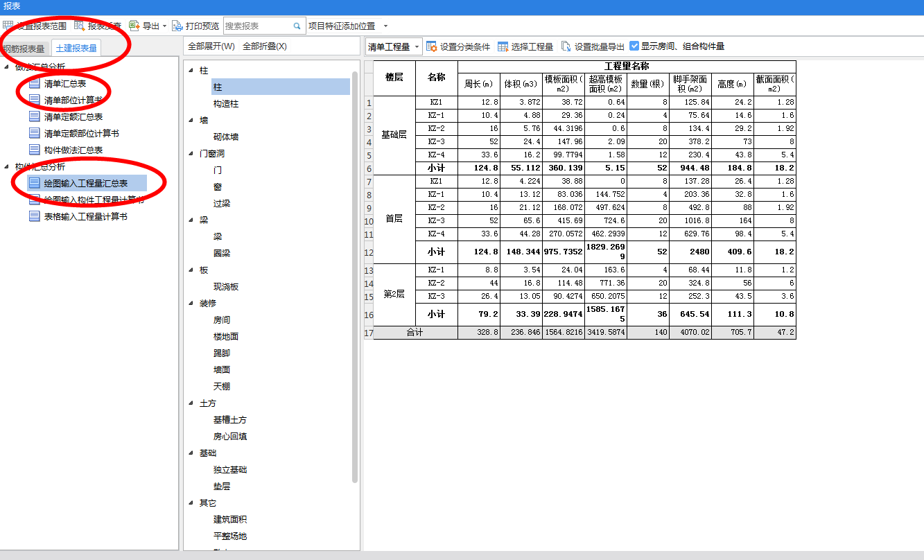Click the 首层 floor cell

click(394, 218)
